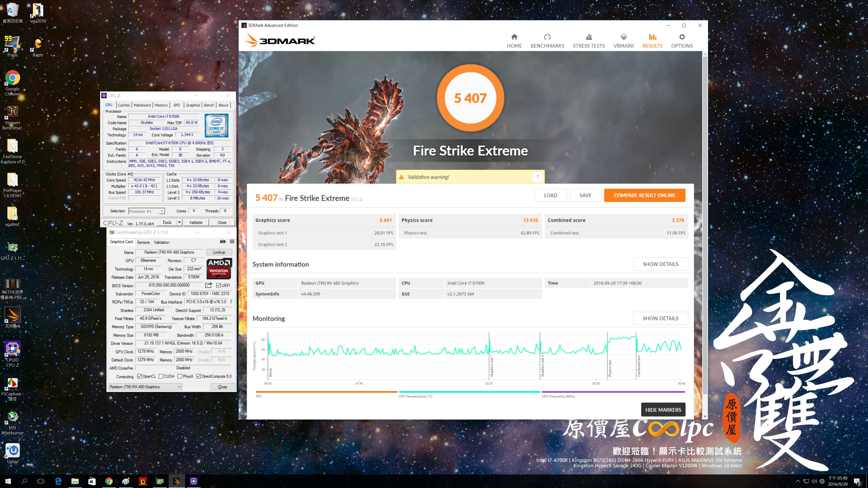Click the Physics test marker on the graph

[x=610, y=368]
